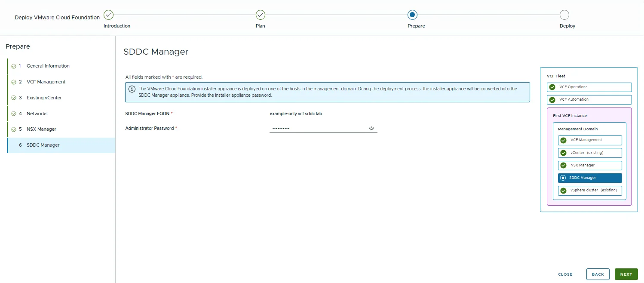This screenshot has height=283, width=644.
Task: Click the Prepare step active circle
Action: pyautogui.click(x=412, y=15)
